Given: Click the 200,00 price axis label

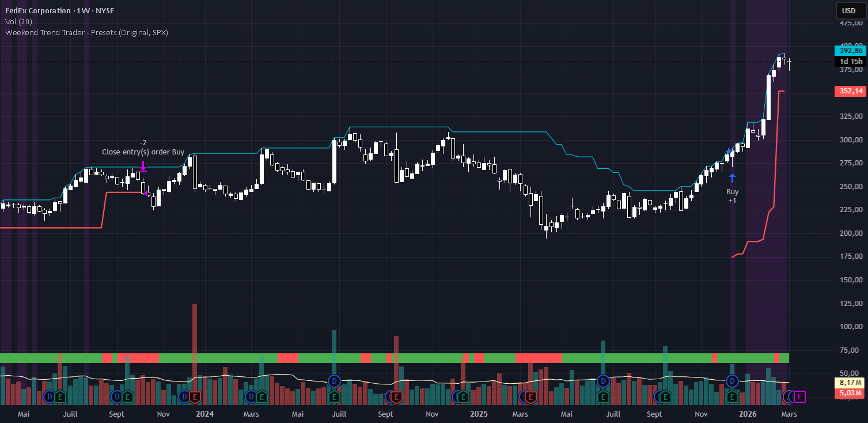Looking at the screenshot, I should click(851, 233).
